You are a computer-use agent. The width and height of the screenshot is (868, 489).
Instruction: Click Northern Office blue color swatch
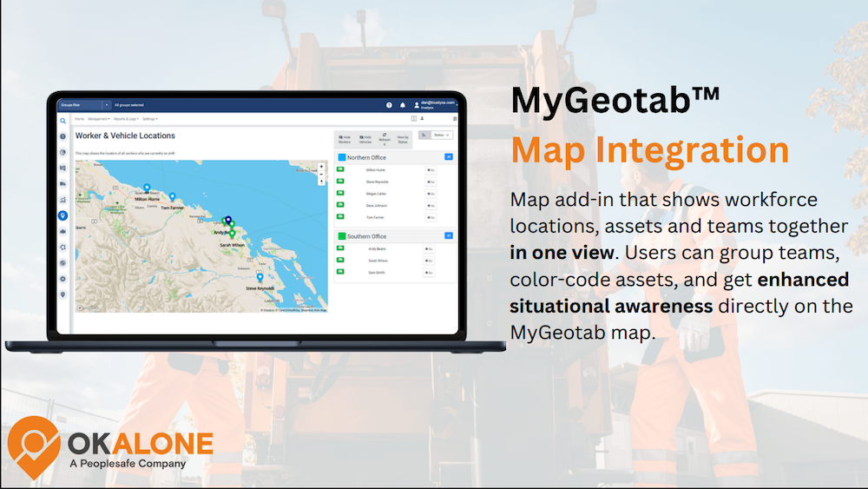pyautogui.click(x=342, y=158)
